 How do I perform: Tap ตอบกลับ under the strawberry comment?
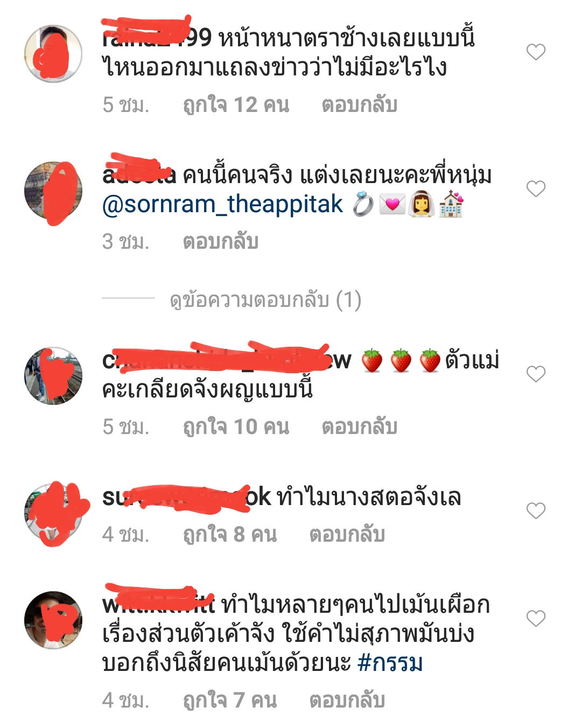(360, 426)
